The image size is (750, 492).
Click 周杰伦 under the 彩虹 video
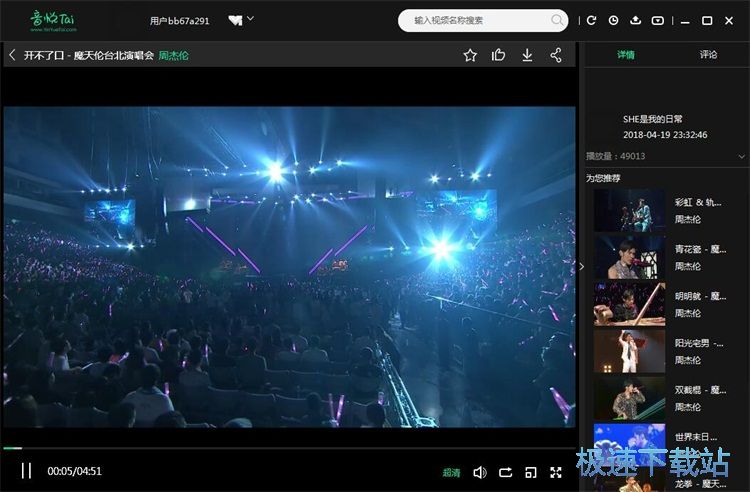tap(687, 219)
